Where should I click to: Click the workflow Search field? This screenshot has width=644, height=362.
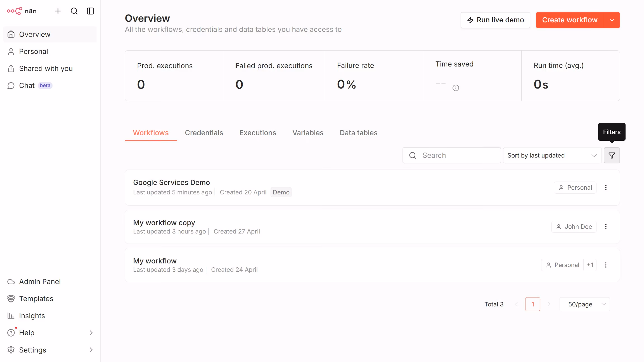(x=452, y=155)
